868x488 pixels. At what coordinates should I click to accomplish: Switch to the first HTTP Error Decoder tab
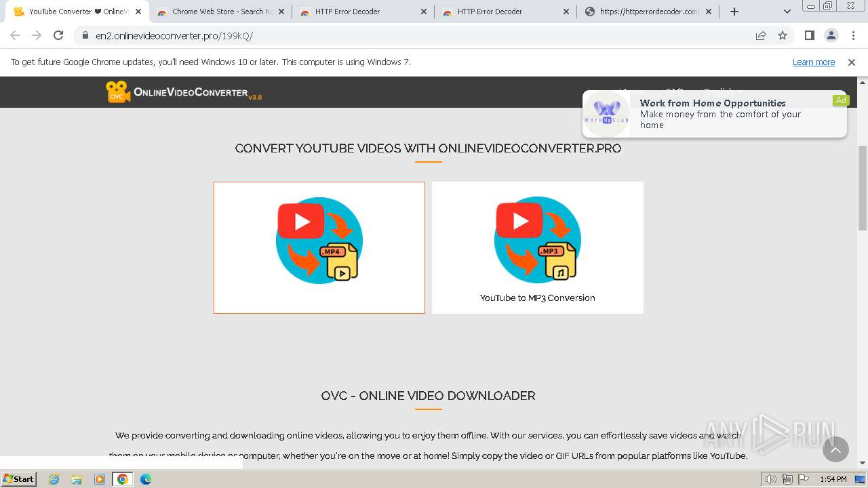(x=363, y=12)
